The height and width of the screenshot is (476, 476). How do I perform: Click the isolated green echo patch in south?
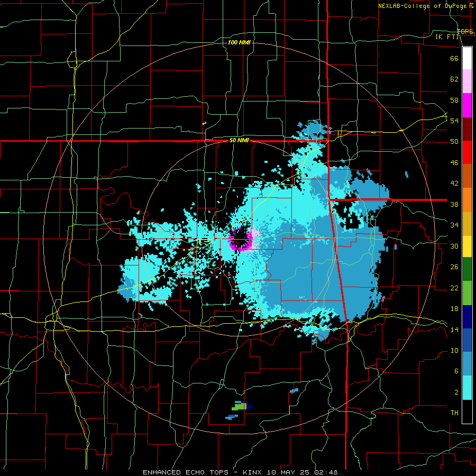click(x=239, y=407)
